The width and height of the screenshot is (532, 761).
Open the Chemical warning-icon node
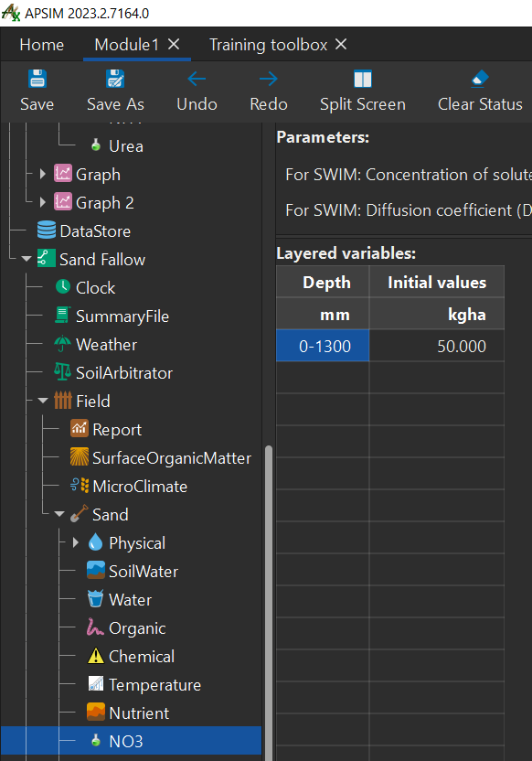[131, 656]
